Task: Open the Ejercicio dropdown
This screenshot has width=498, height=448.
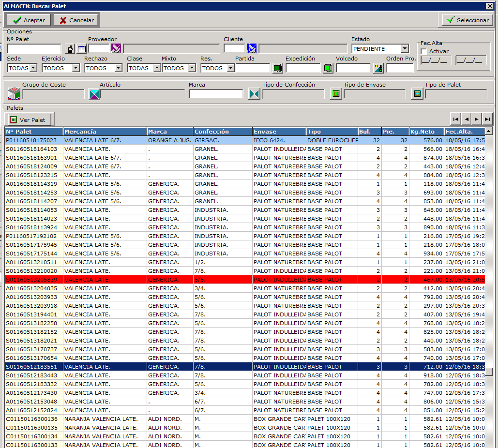Action: [x=75, y=68]
